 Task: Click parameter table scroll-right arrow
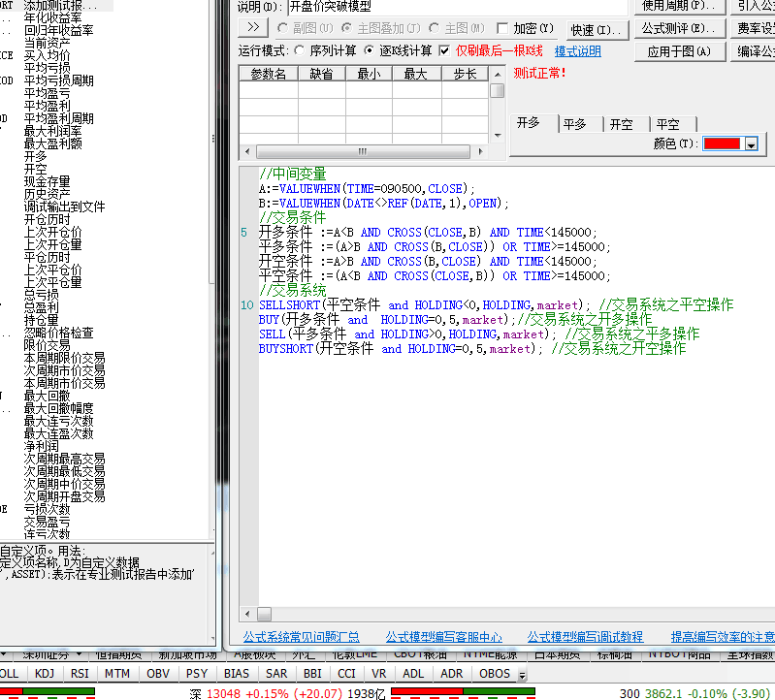click(x=483, y=152)
